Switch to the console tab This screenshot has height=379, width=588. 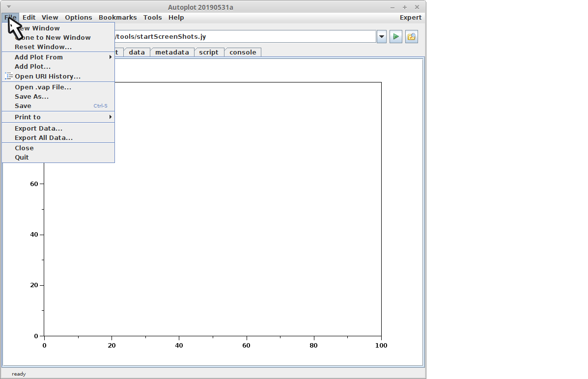click(x=243, y=52)
